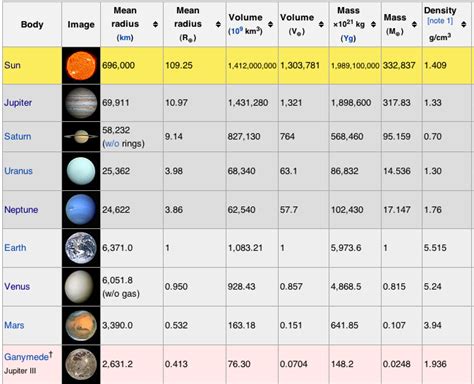Open the Ganymede link
The height and width of the screenshot is (384, 474).
(x=26, y=357)
